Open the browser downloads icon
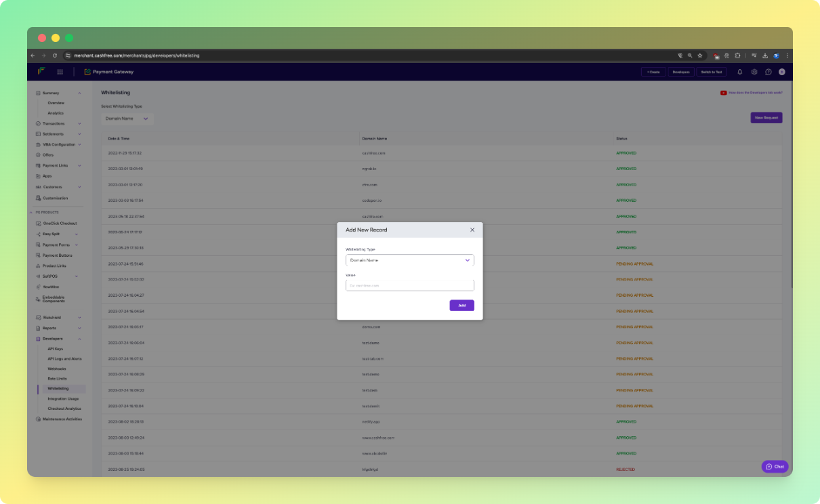This screenshot has height=504, width=820. [765, 56]
